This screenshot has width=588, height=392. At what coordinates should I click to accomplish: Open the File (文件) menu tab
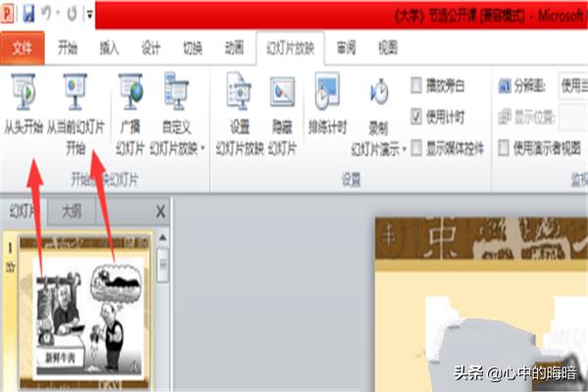coord(23,48)
